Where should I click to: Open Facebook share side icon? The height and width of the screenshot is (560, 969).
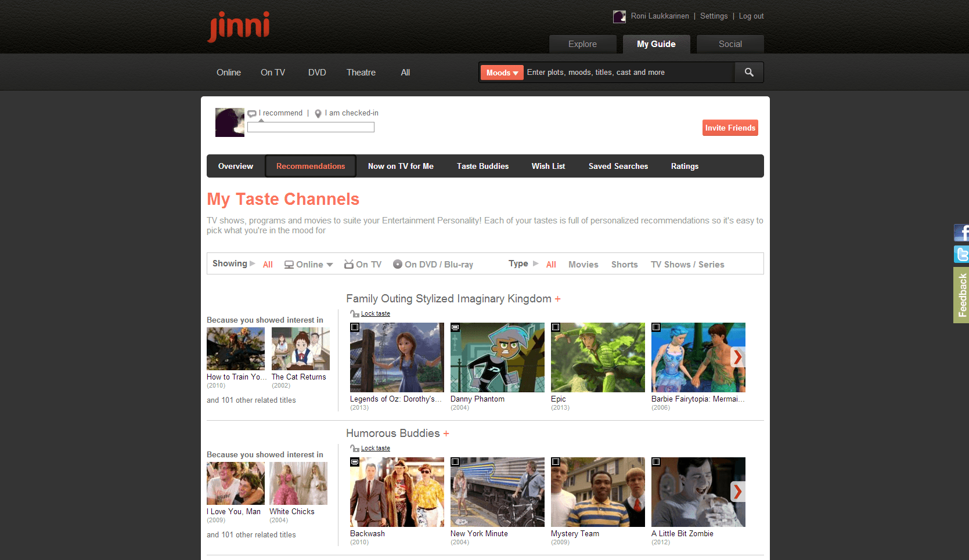tap(961, 233)
